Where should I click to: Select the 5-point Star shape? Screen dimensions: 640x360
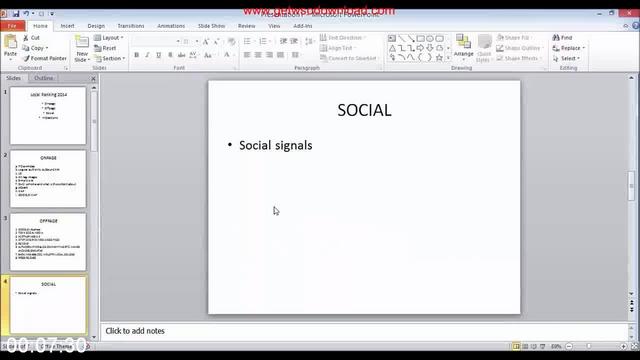point(439,58)
